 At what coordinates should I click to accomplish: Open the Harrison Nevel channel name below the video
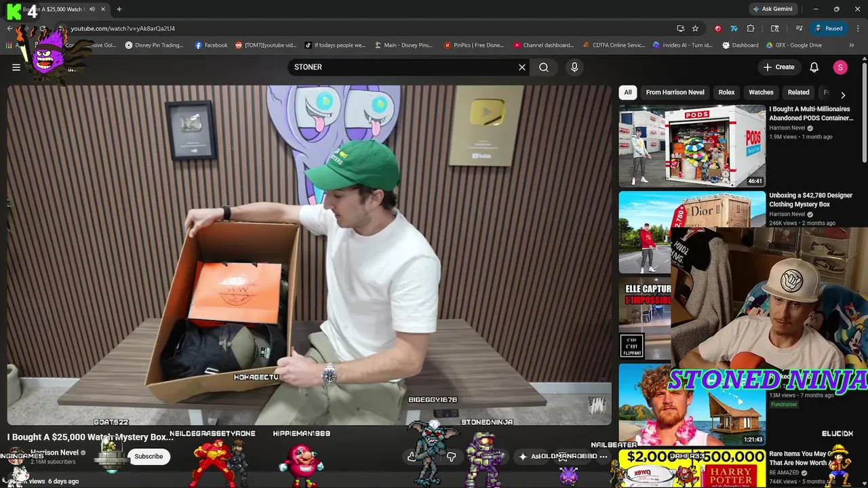click(55, 453)
